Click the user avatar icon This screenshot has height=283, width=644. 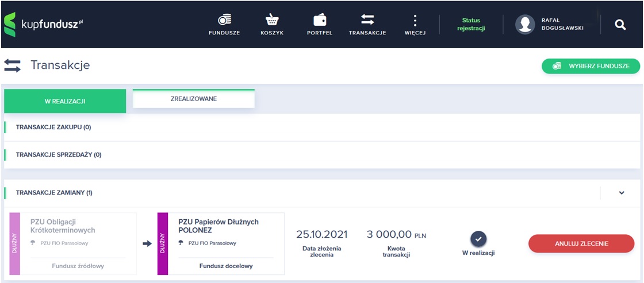pos(525,24)
